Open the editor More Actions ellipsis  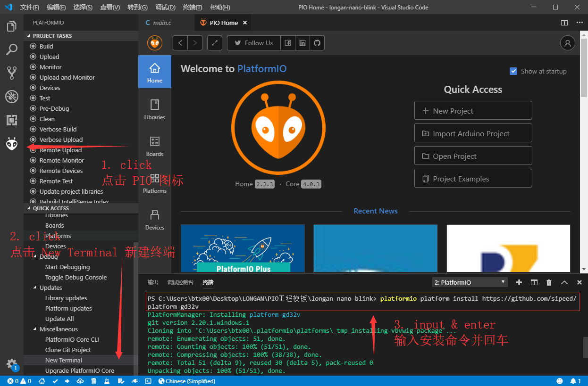[x=580, y=23]
